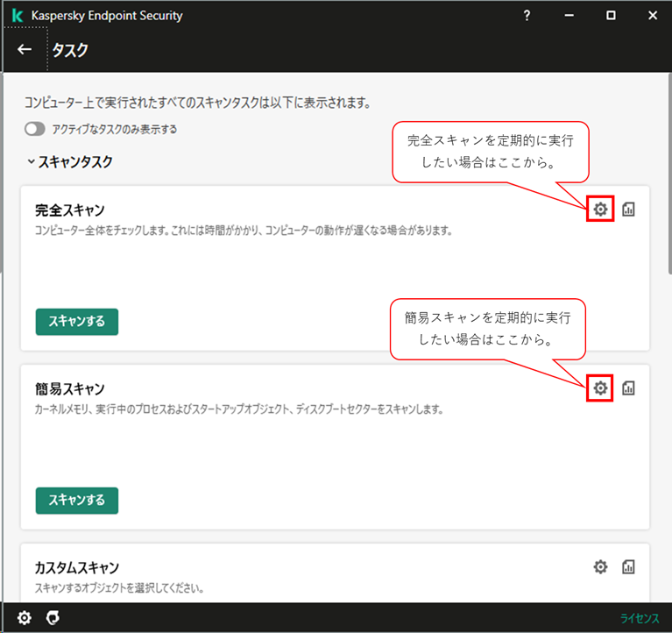Select the 簡易スキャン title
The width and height of the screenshot is (672, 633).
70,389
